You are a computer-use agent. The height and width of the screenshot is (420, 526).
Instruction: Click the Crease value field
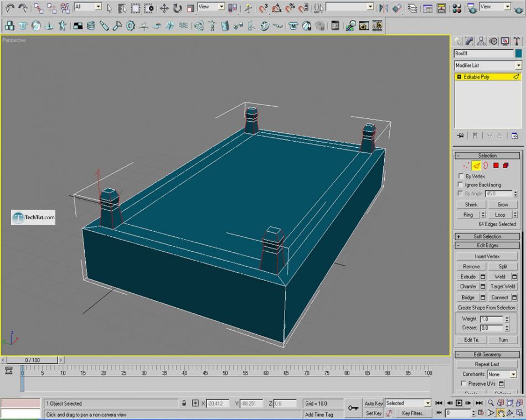[x=492, y=328]
